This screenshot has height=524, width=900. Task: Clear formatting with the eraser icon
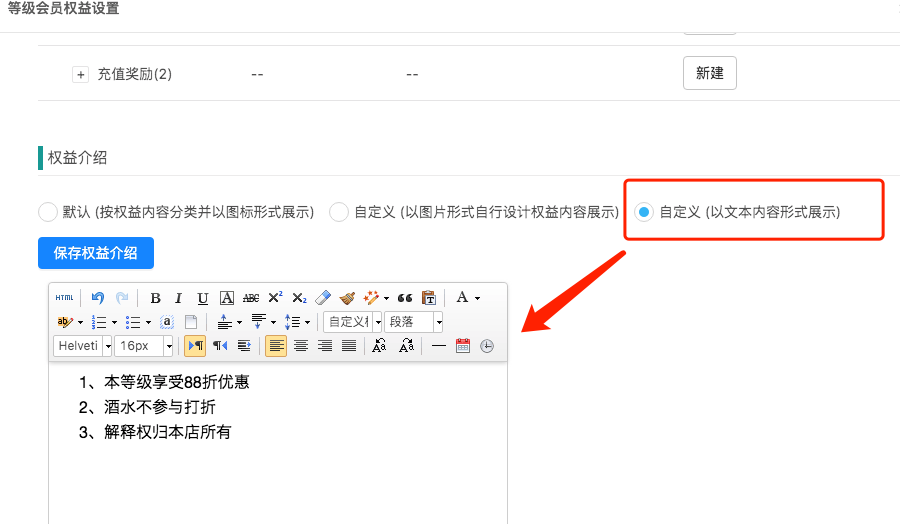click(322, 298)
